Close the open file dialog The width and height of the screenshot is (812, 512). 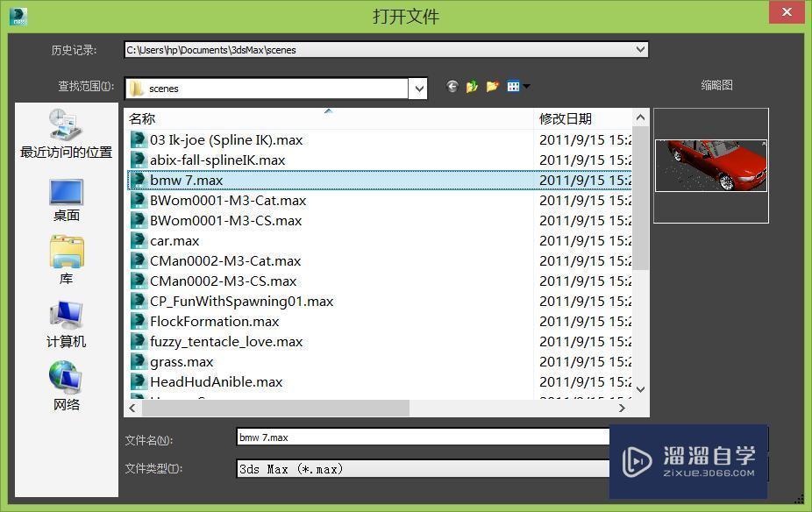(x=787, y=11)
